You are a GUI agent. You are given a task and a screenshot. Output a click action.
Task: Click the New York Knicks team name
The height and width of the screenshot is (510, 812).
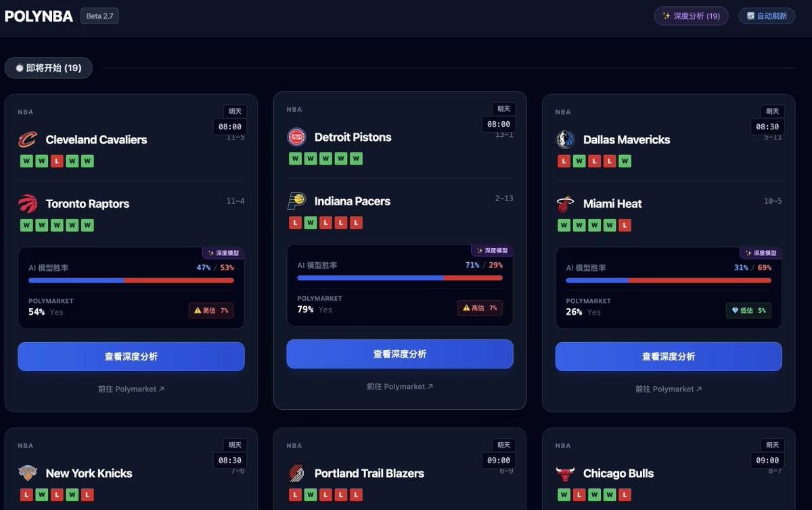(89, 473)
